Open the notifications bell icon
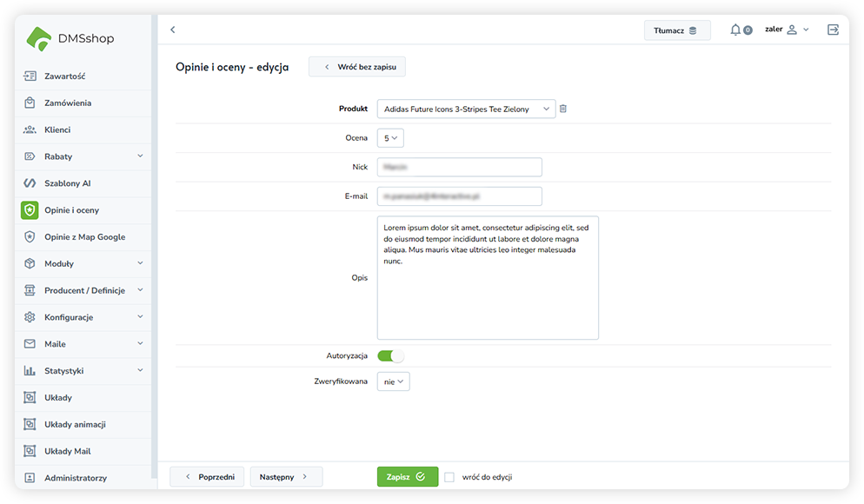864x504 pixels. point(735,30)
